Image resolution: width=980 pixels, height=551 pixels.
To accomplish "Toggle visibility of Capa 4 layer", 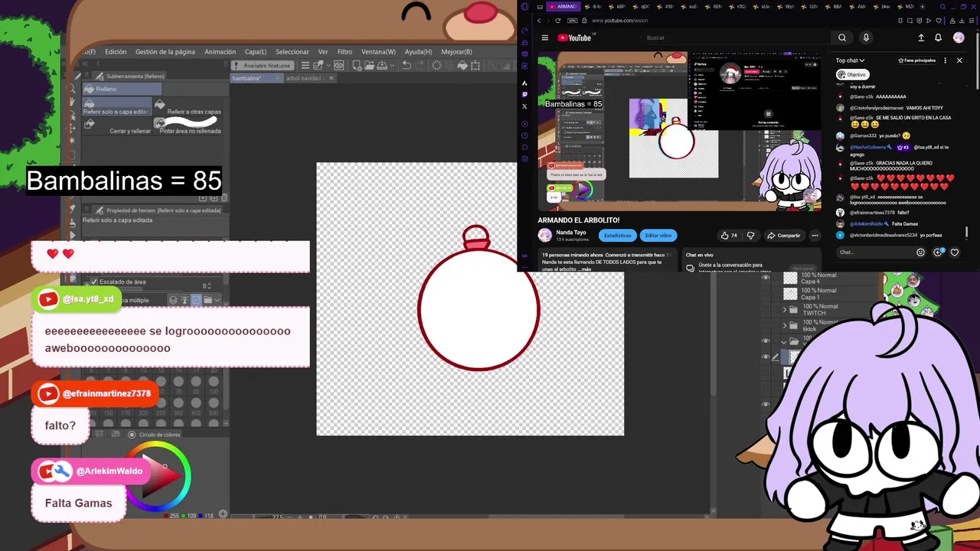I will pos(766,278).
